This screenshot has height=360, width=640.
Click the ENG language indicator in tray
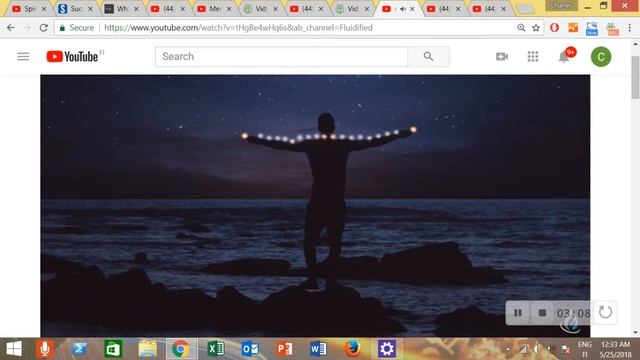(584, 345)
